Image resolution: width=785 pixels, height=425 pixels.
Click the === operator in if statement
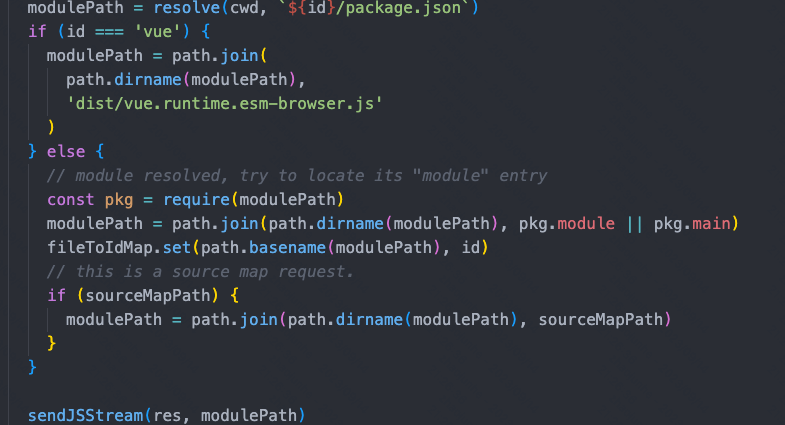click(109, 32)
